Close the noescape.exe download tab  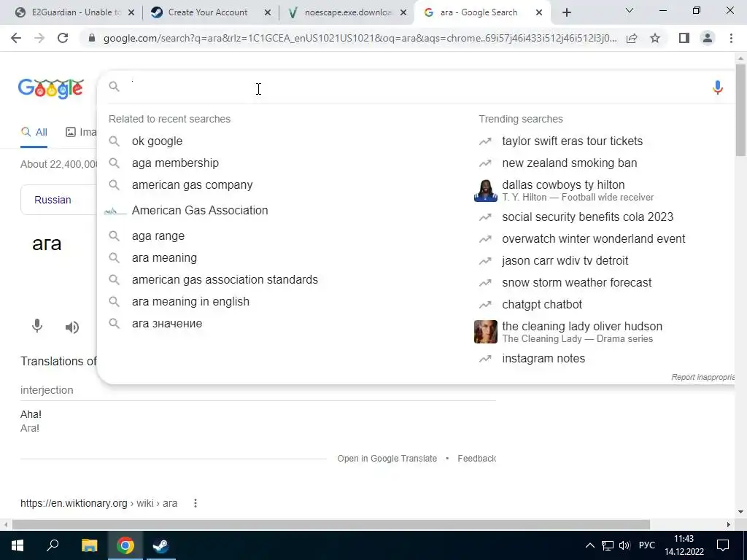[403, 12]
